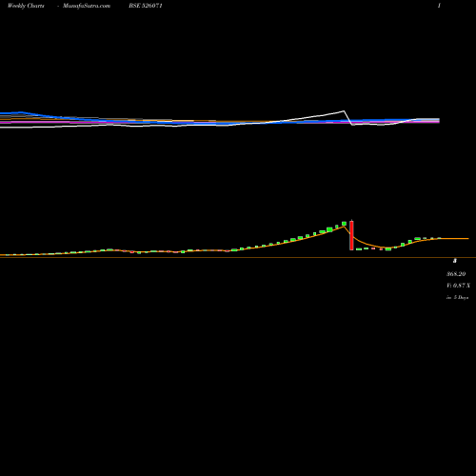Click the 'Weekly Charts' title text
Image resolution: width=476 pixels, height=476 pixels.
pos(26,6)
